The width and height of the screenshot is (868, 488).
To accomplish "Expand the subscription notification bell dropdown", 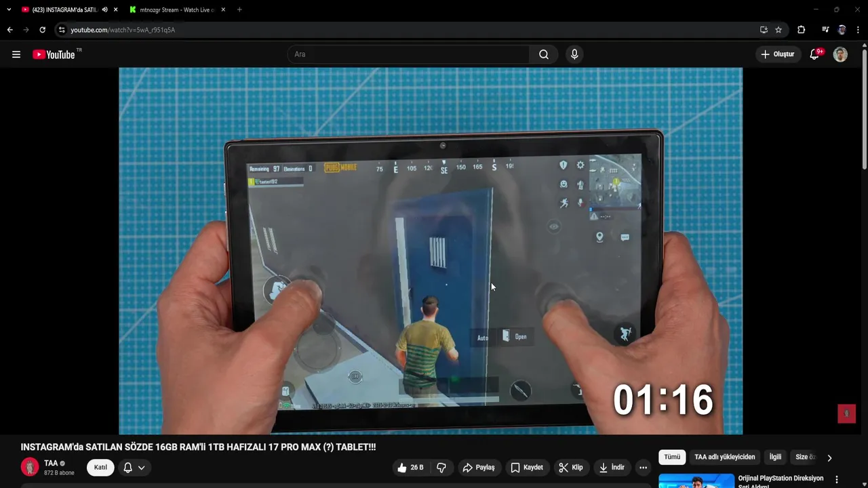I will click(134, 468).
